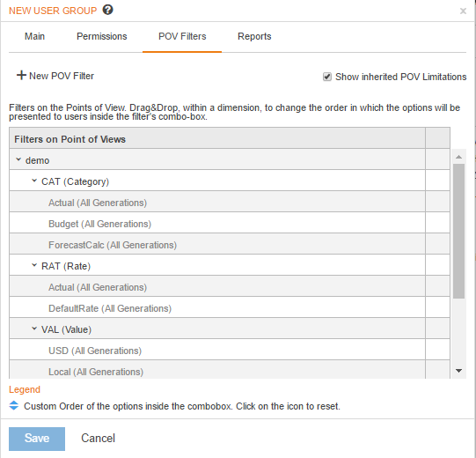Collapse the VAL (Value) dimension
The image size is (476, 458).
[34, 329]
